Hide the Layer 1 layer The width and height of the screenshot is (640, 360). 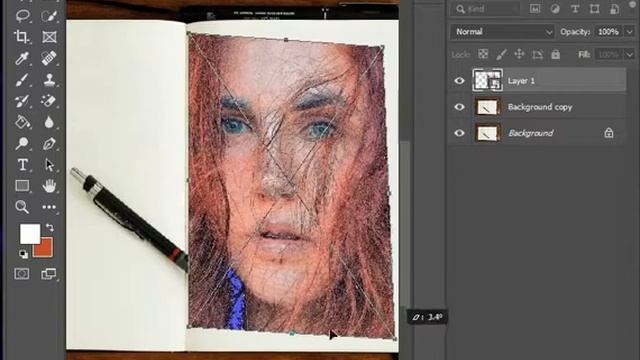459,81
